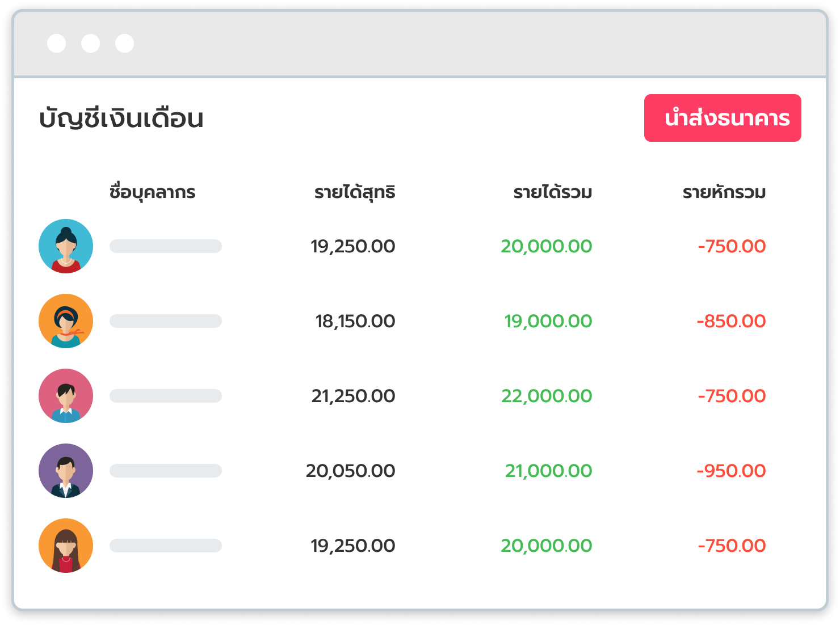Click the name placeholder beside the purple avatar
The height and width of the screenshot is (625, 840).
tap(166, 471)
